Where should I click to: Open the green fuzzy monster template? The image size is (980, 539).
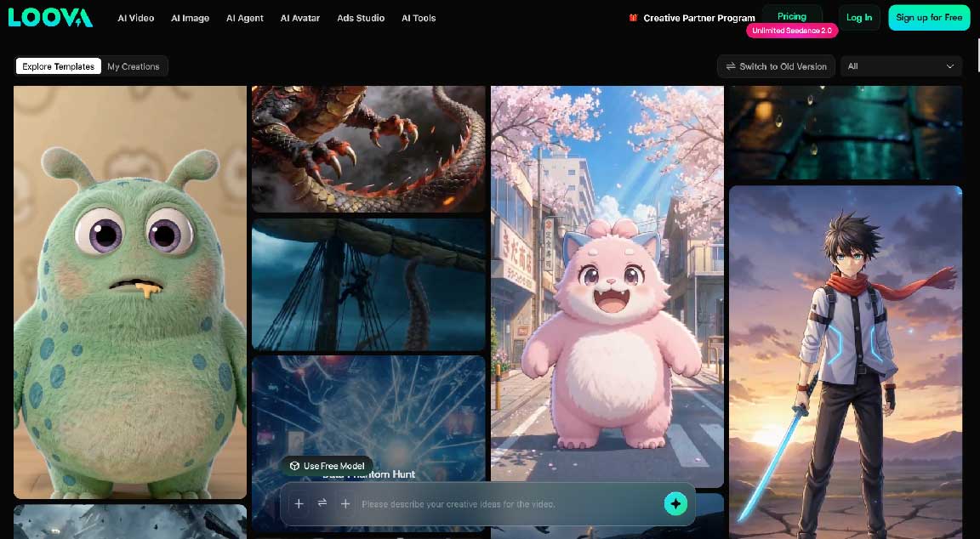coord(130,292)
